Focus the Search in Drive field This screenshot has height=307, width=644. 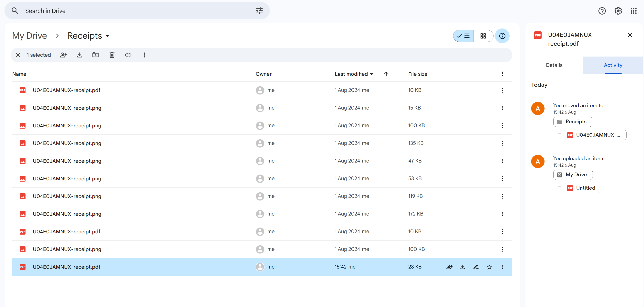[137, 11]
